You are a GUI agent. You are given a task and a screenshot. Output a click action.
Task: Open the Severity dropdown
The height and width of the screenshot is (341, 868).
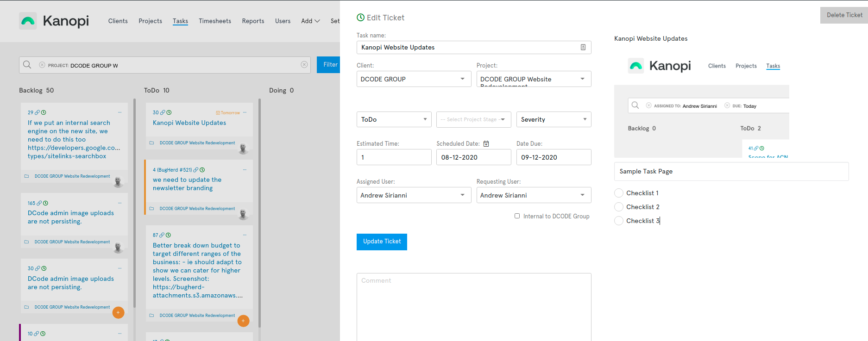click(x=554, y=119)
